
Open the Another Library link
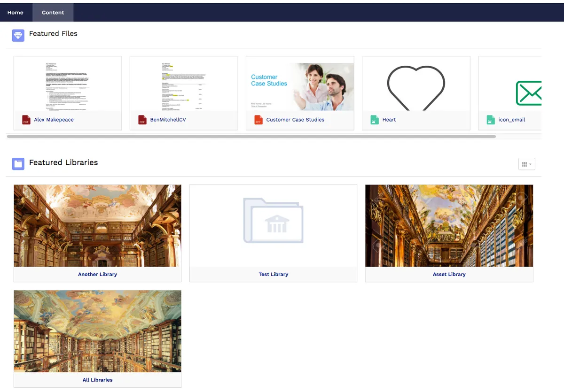(x=97, y=274)
